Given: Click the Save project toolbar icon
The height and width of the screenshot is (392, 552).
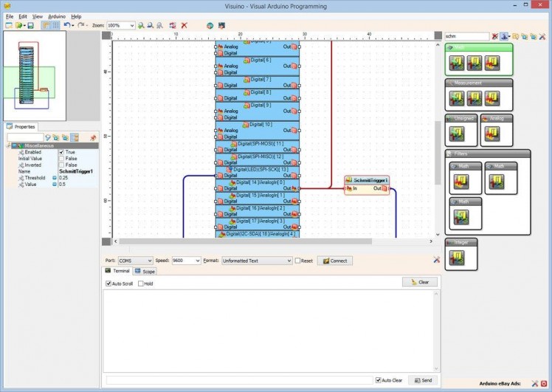Looking at the screenshot, I should click(x=30, y=25).
